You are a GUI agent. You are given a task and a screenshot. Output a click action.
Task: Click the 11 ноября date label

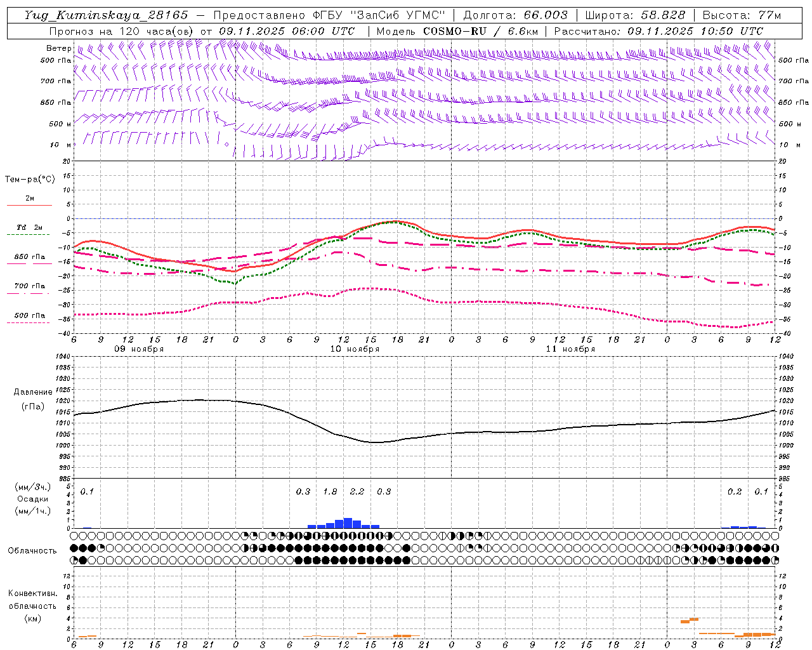click(570, 349)
